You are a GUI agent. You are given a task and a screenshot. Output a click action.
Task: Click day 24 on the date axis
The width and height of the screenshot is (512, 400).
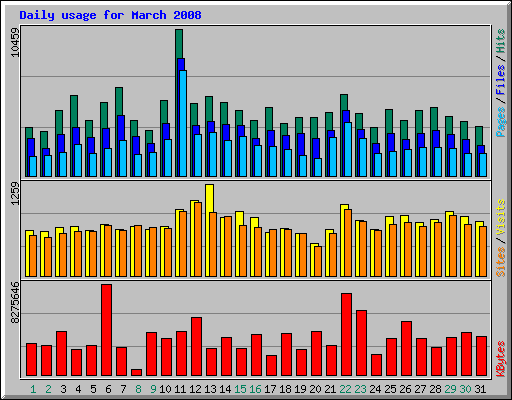click(375, 389)
